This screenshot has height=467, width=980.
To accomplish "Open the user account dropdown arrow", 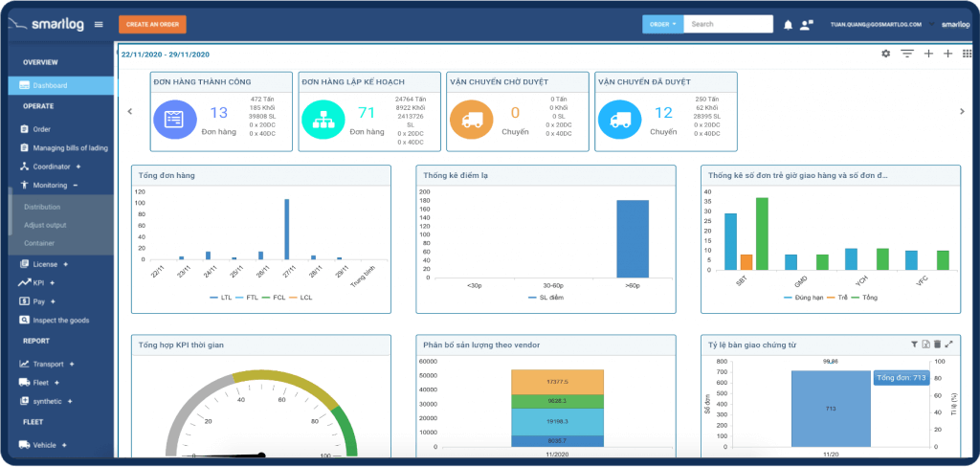I will pos(927,24).
